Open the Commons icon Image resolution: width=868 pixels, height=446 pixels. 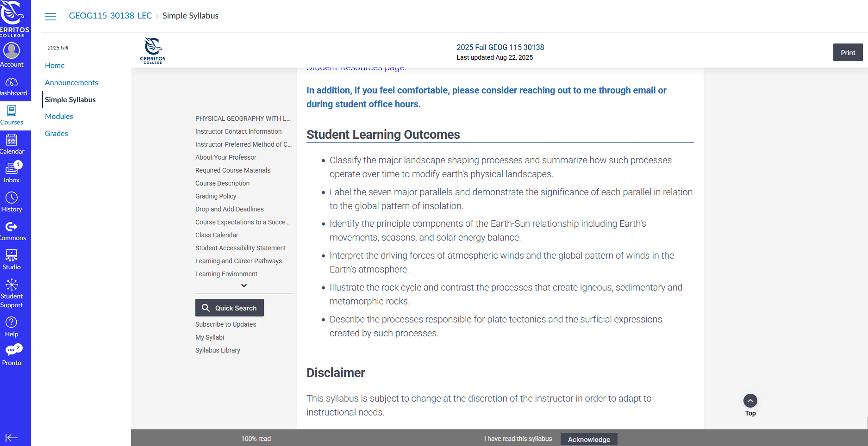tap(12, 227)
